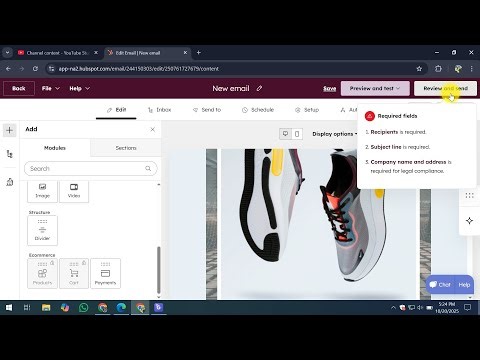Screen dimensions: 480x360
Task: Open the Windows Start menu
Action: 9,308
